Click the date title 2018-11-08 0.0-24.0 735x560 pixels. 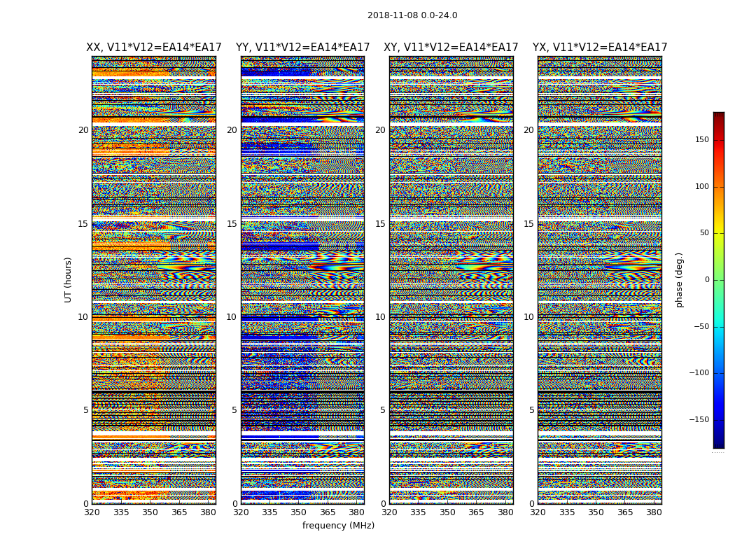point(412,15)
